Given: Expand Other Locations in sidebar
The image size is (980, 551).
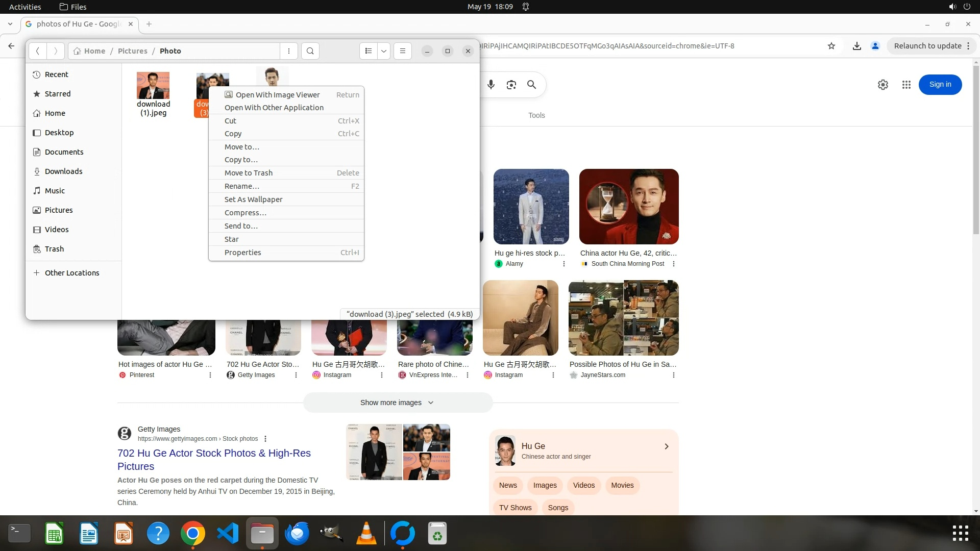Looking at the screenshot, I should point(71,273).
